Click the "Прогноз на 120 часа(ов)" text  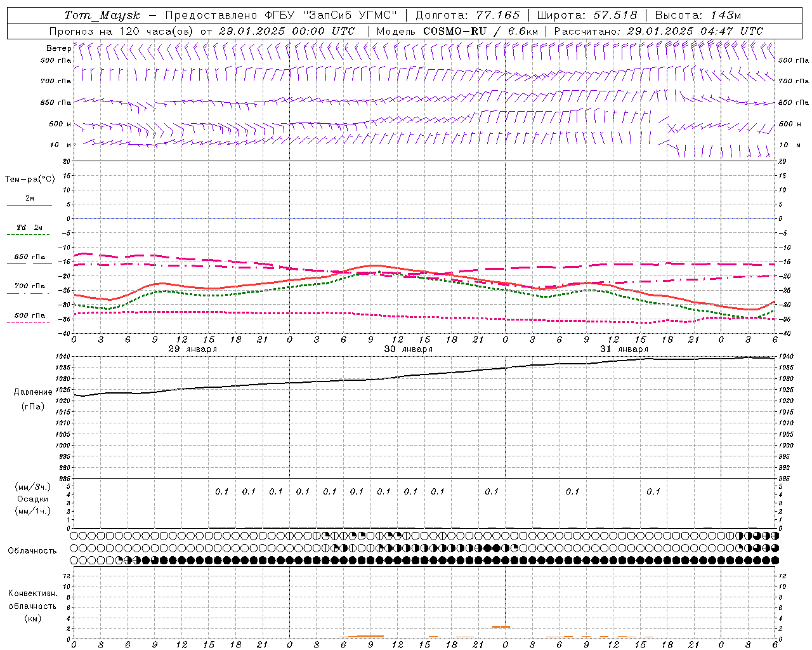[x=122, y=31]
